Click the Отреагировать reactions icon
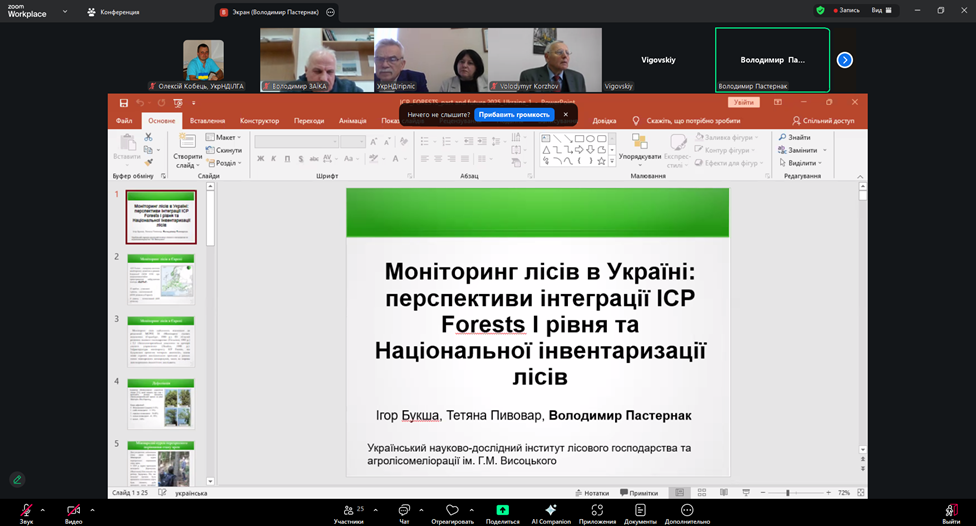The height and width of the screenshot is (526, 976). click(452, 510)
